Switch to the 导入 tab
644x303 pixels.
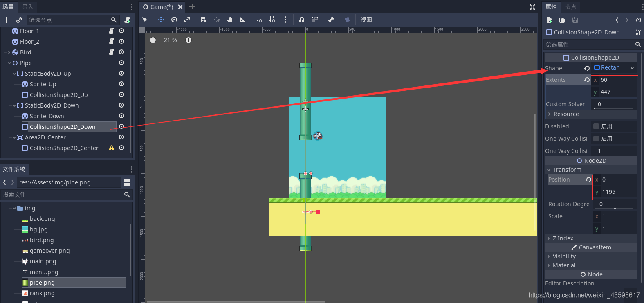pos(27,7)
